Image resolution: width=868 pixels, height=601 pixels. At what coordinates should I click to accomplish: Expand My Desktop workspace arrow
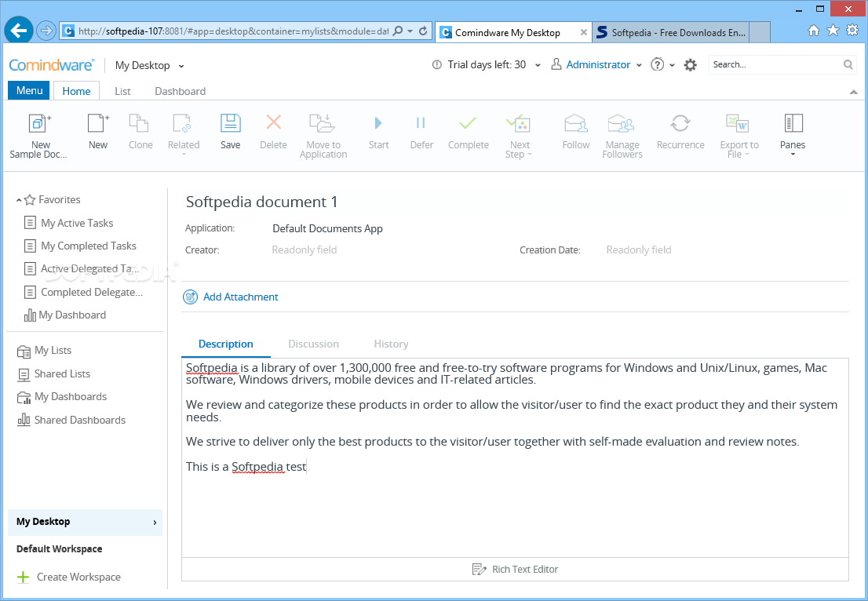tap(155, 523)
